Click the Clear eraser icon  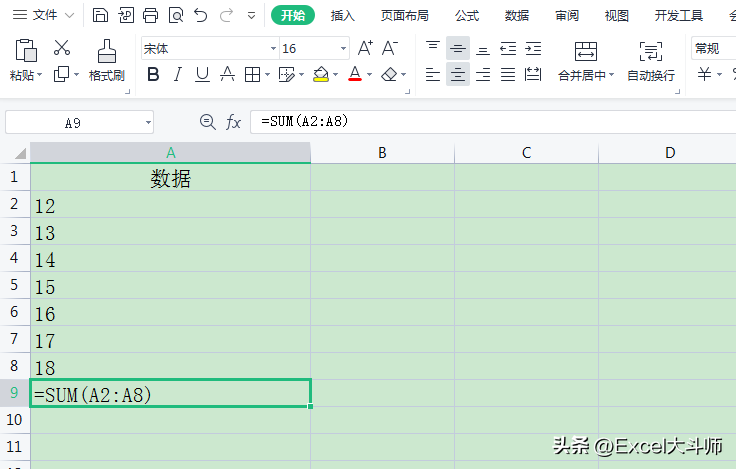click(389, 74)
